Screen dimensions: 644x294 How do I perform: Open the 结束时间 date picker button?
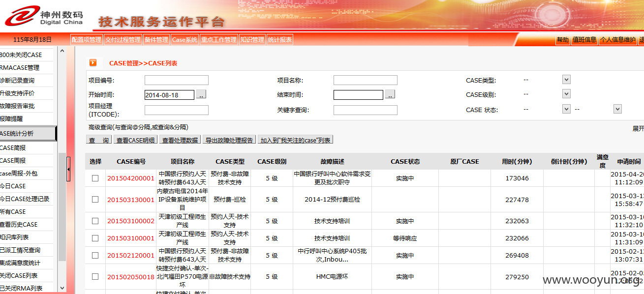tap(390, 95)
